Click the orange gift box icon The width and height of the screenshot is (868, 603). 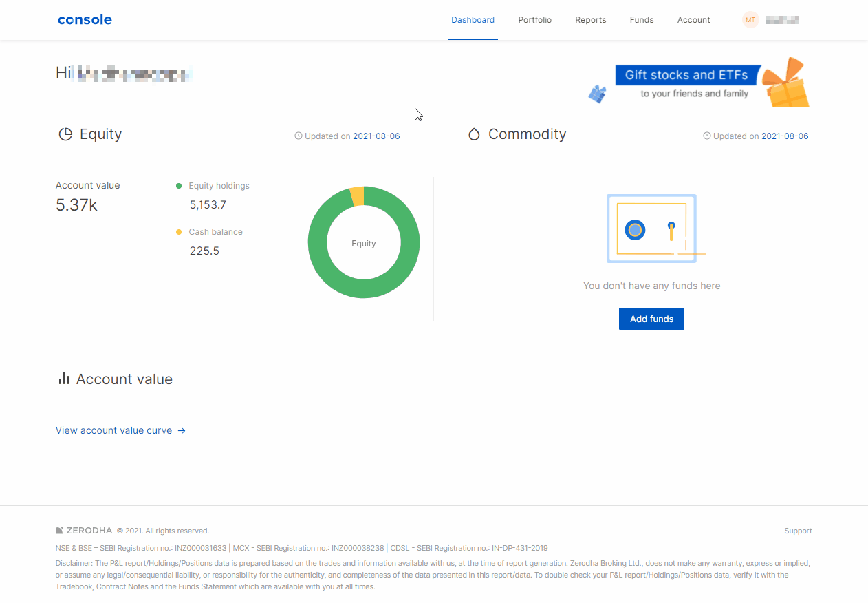click(x=788, y=84)
